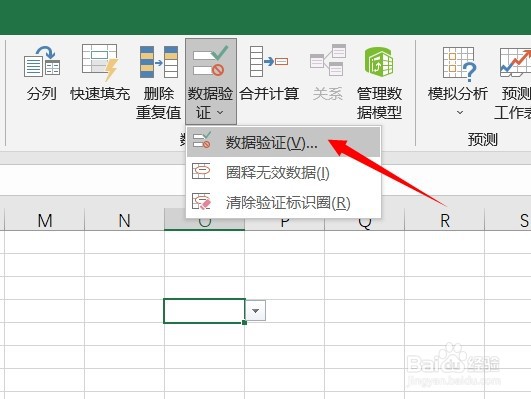
Task: Click the greyed 关系 Relationships icon
Action: 328,60
